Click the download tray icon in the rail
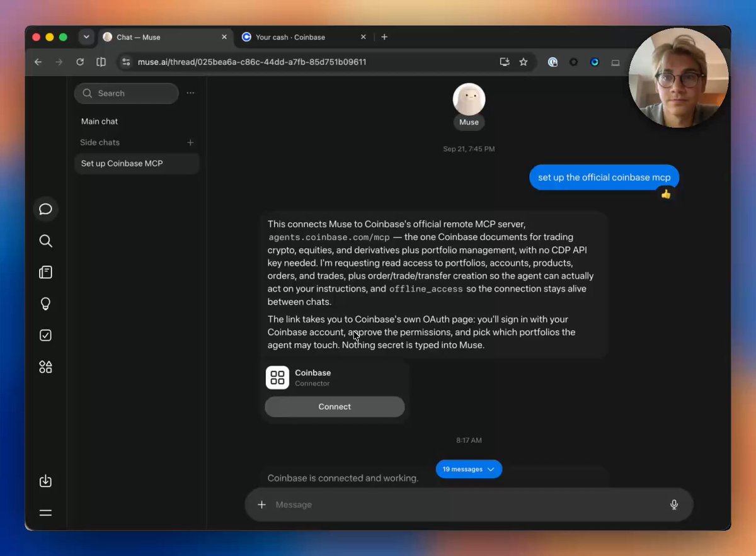This screenshot has height=556, width=756. [x=45, y=481]
